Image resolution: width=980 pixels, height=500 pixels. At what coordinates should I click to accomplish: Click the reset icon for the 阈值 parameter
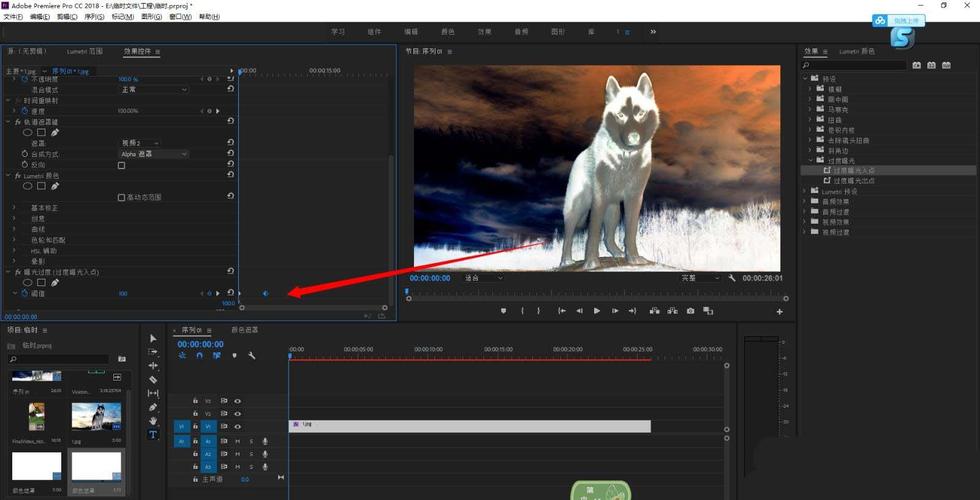pyautogui.click(x=231, y=293)
